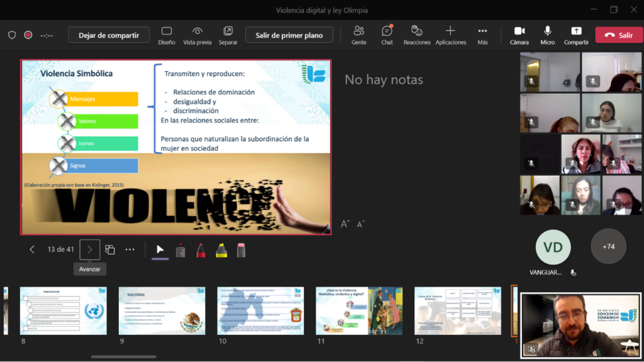Click the current Violencia Simbólica slide
Image resolution: width=644 pixels, height=362 pixels.
coord(176,147)
